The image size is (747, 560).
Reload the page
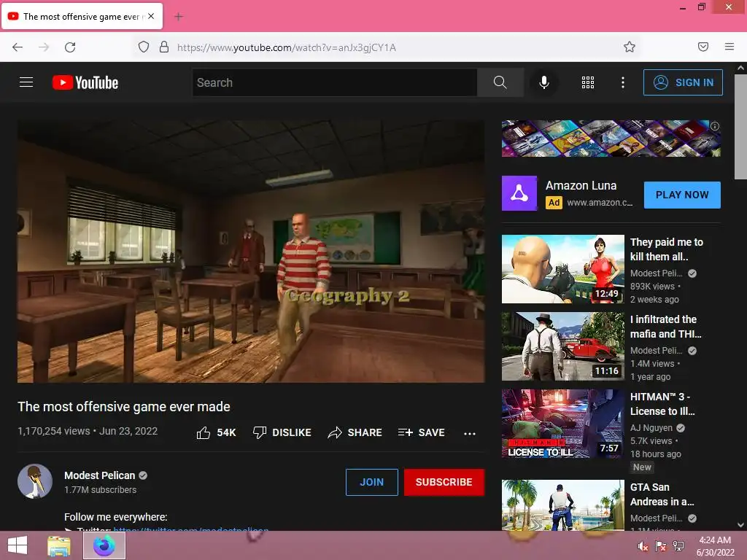[70, 47]
